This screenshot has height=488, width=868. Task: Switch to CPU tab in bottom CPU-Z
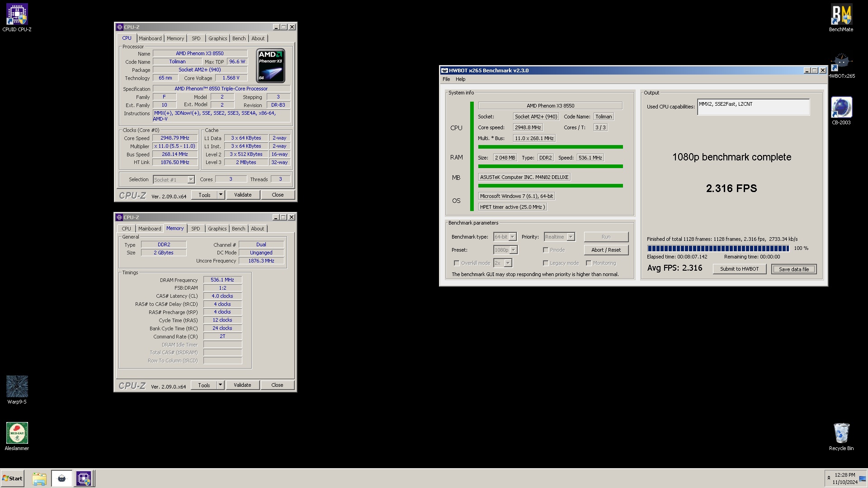point(126,229)
